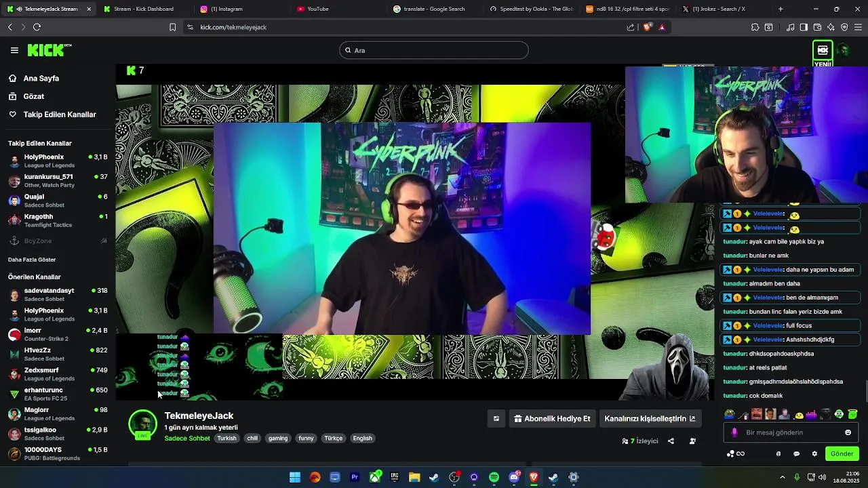Open the bookmark icon in address bar
The image size is (868, 488).
click(x=172, y=27)
